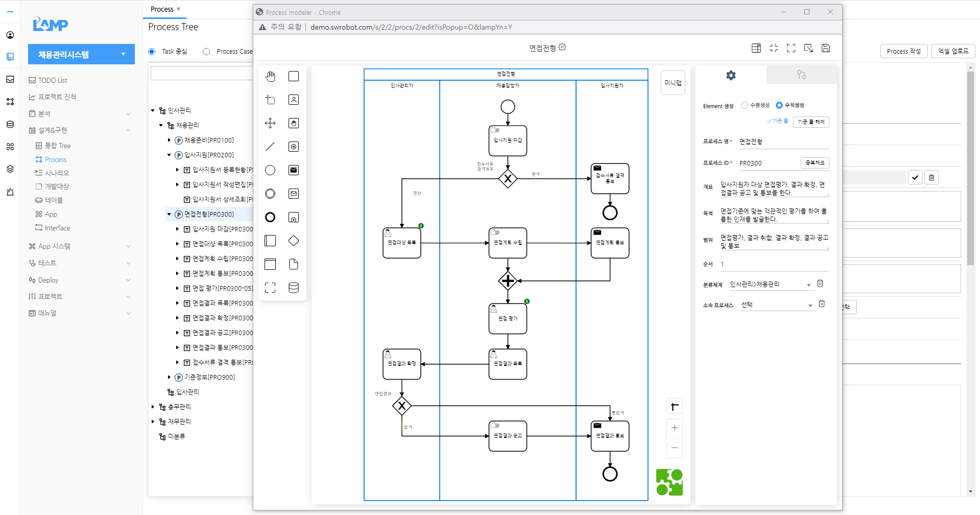Expand the 기준정보[PR0900] tree node

pyautogui.click(x=169, y=377)
